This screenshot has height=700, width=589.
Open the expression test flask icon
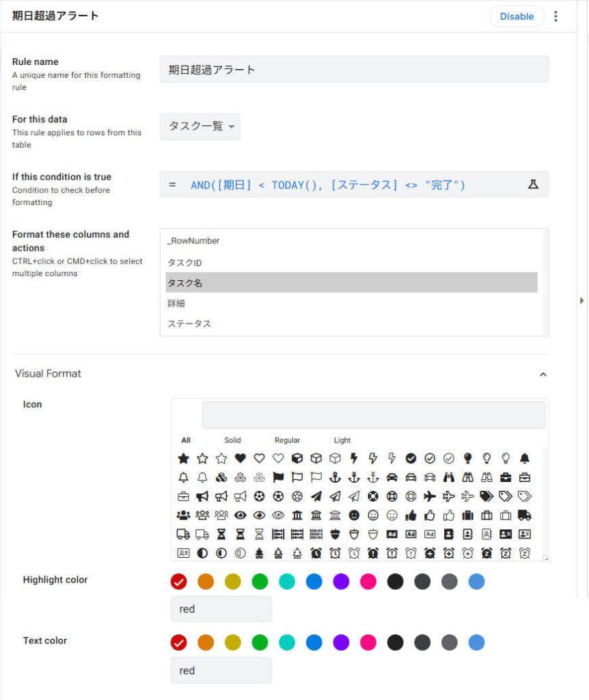click(x=533, y=185)
